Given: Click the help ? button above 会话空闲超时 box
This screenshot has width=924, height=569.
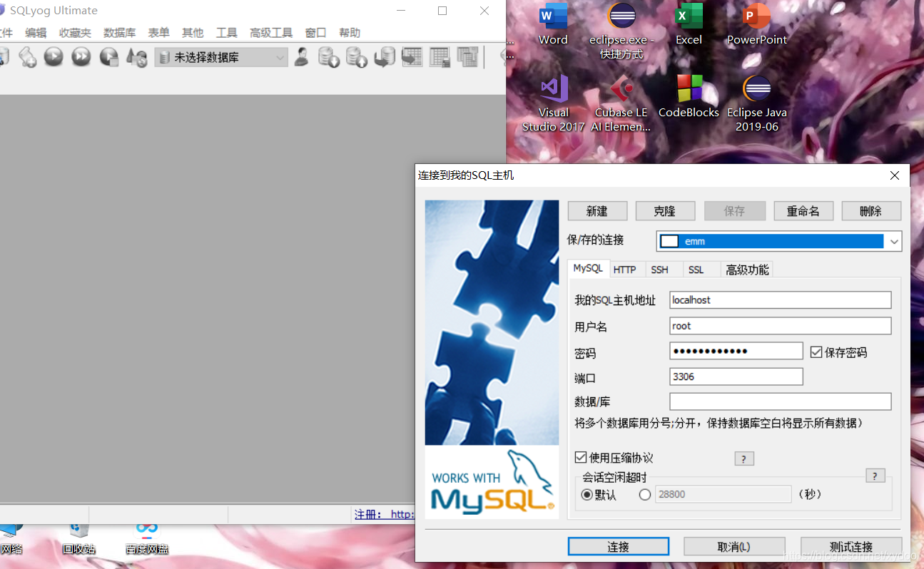Looking at the screenshot, I should click(x=875, y=476).
